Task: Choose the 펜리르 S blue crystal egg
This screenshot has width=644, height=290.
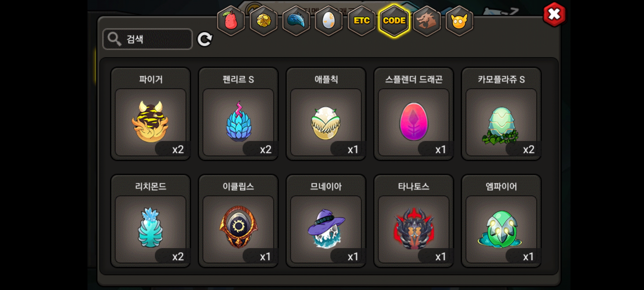Action: [238, 114]
